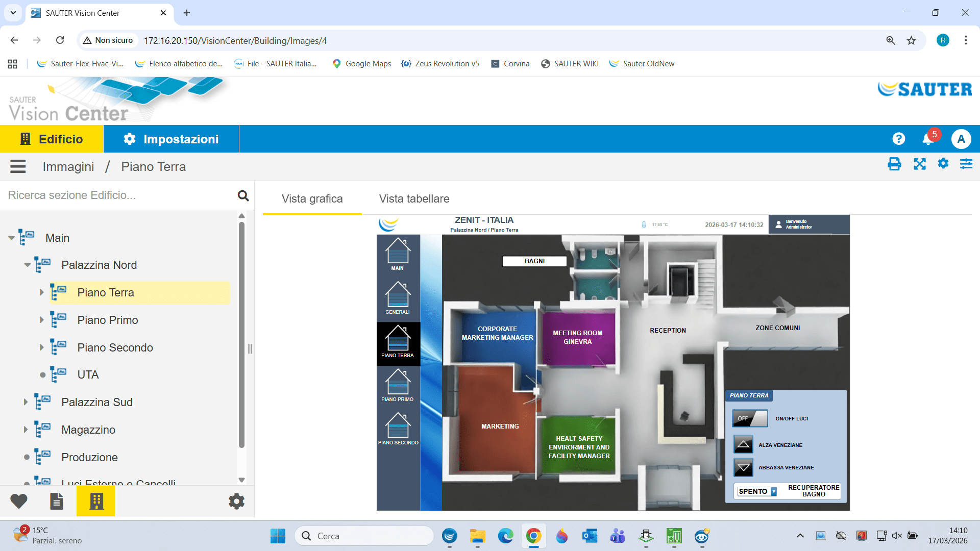Open favorites heart icon in sidebar footer

[x=19, y=501]
